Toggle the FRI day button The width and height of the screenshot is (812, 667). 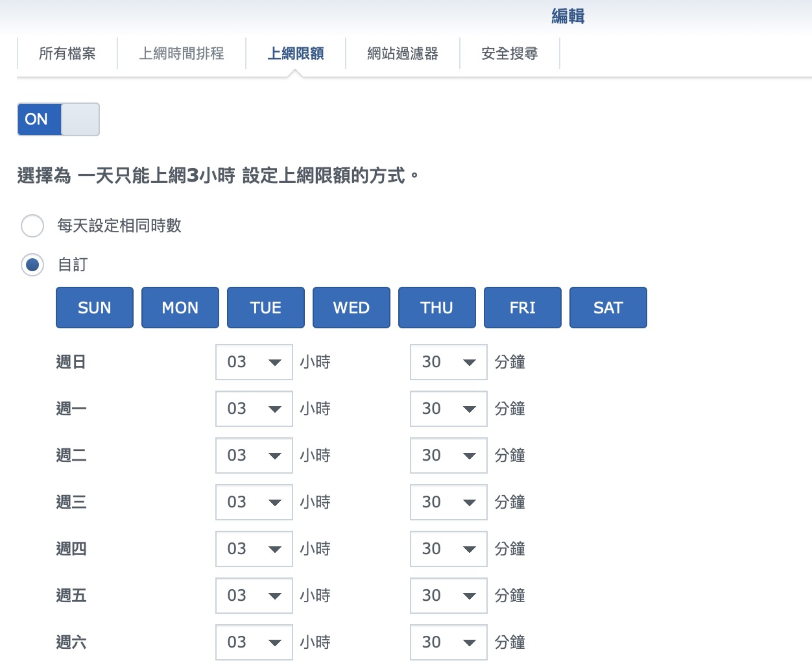click(523, 308)
